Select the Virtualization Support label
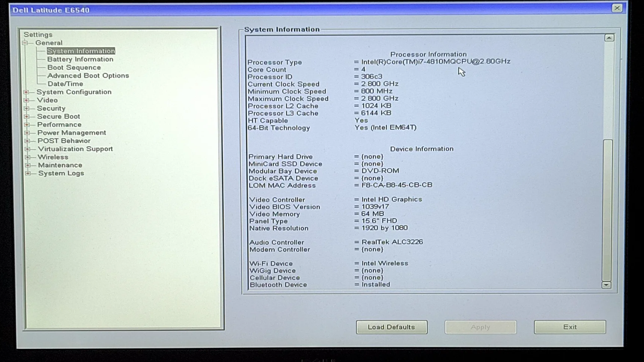The image size is (644, 362). 75,149
